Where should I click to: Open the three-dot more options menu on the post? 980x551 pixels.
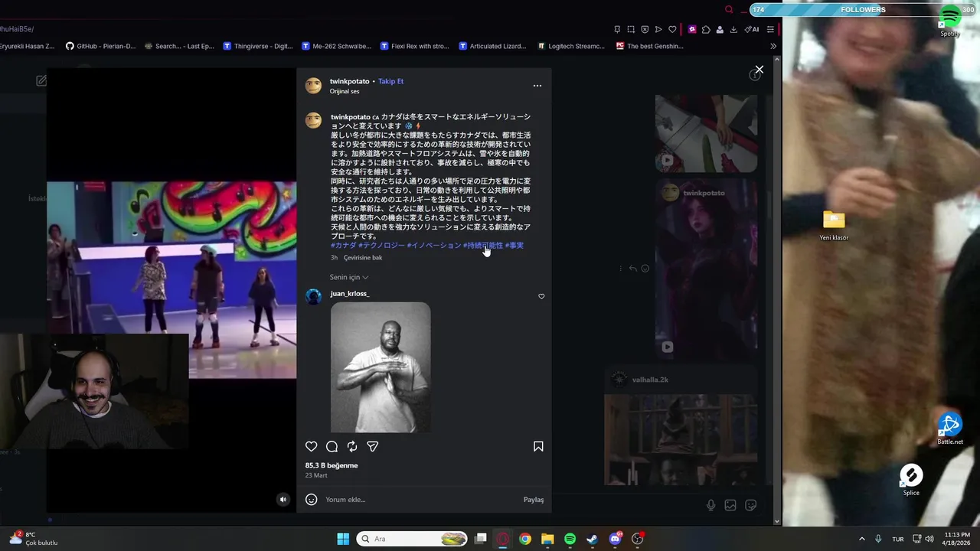pos(537,86)
